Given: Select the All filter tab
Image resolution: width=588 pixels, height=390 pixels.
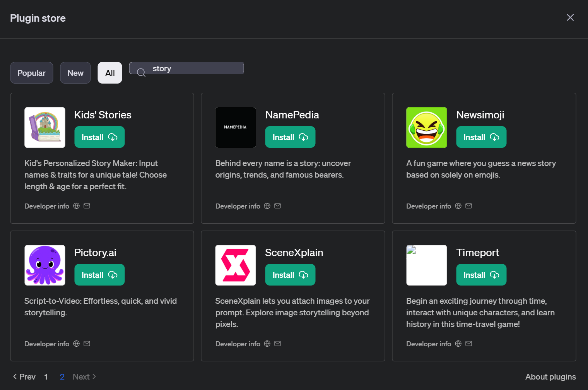Looking at the screenshot, I should pyautogui.click(x=110, y=73).
